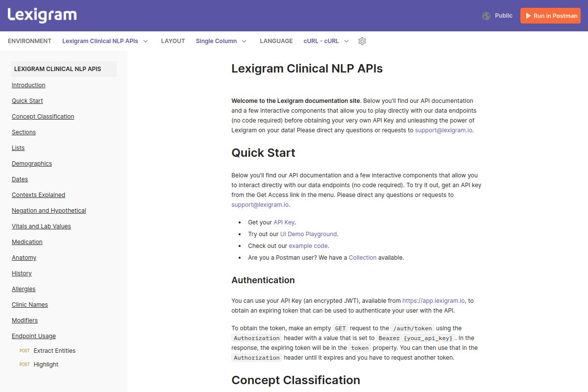Open Vitals and Lab Values sidebar link
This screenshot has height=392, width=588.
coord(41,226)
